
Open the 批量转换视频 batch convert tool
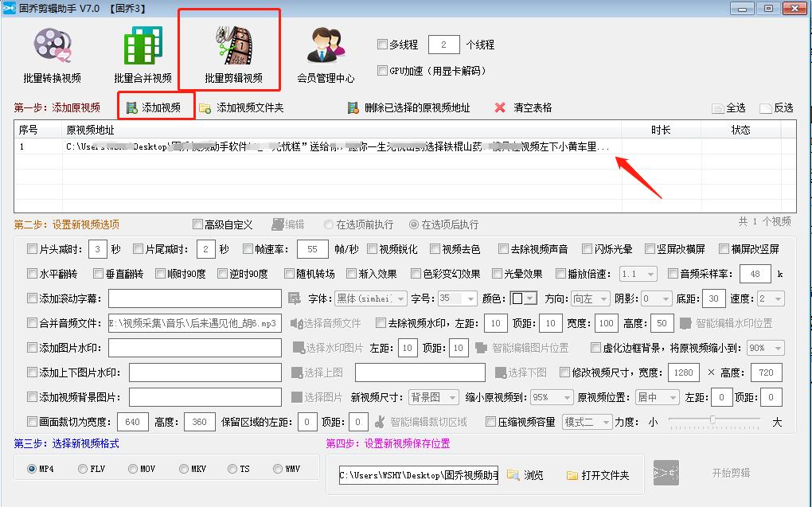(x=53, y=56)
